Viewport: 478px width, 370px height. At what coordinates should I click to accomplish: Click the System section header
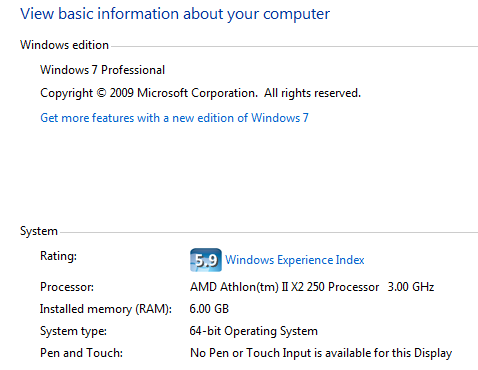(39, 231)
